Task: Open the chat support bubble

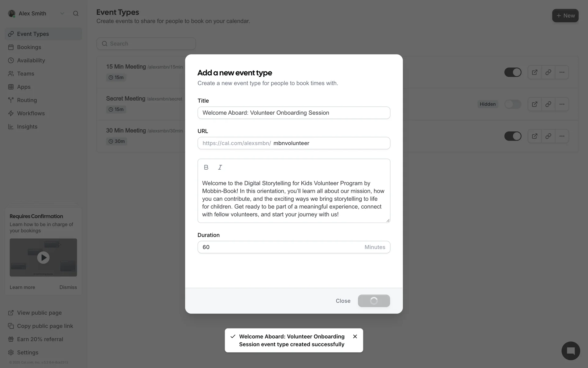Action: tap(571, 351)
